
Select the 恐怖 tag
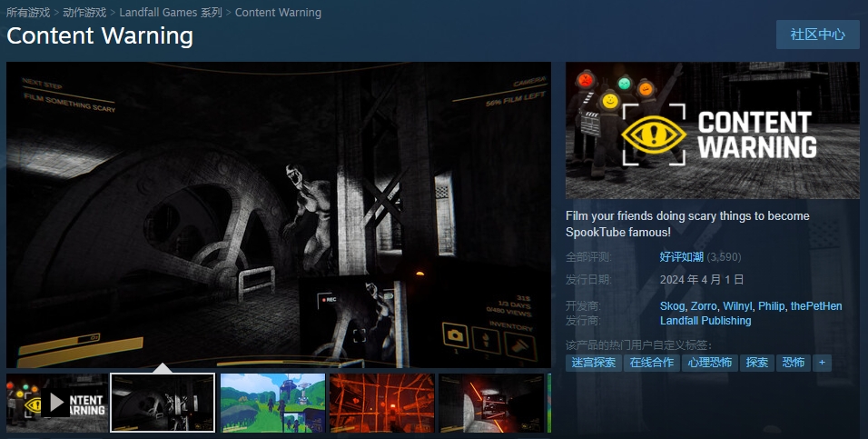[794, 363]
